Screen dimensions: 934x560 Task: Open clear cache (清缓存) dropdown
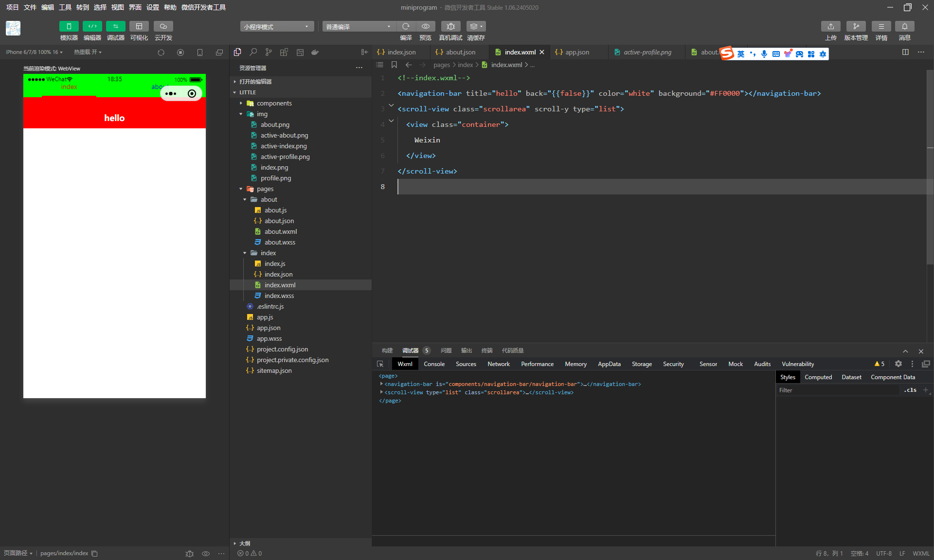pyautogui.click(x=476, y=26)
